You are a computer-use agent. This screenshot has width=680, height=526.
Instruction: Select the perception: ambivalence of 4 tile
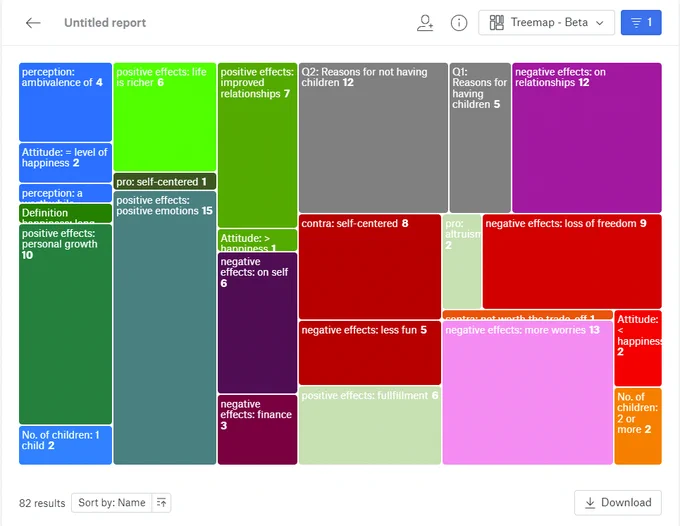65,102
